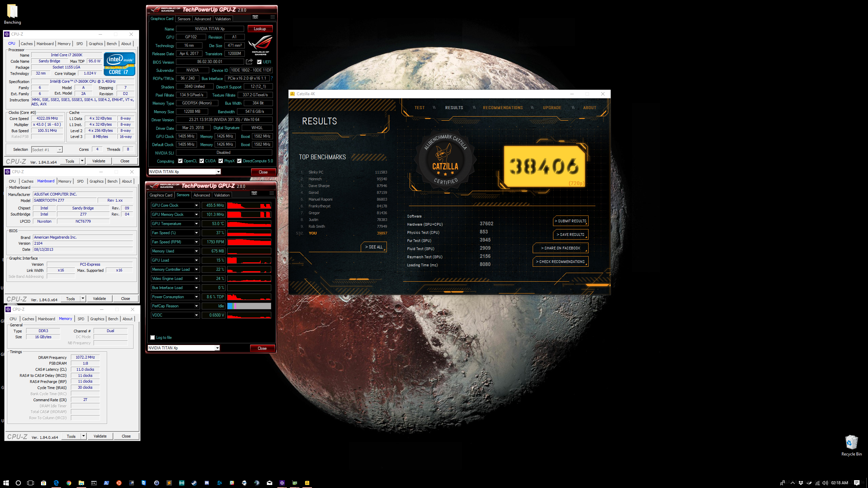Click the Intel Core i7 logo in CPU-Z
This screenshot has height=488, width=868.
[x=120, y=64]
